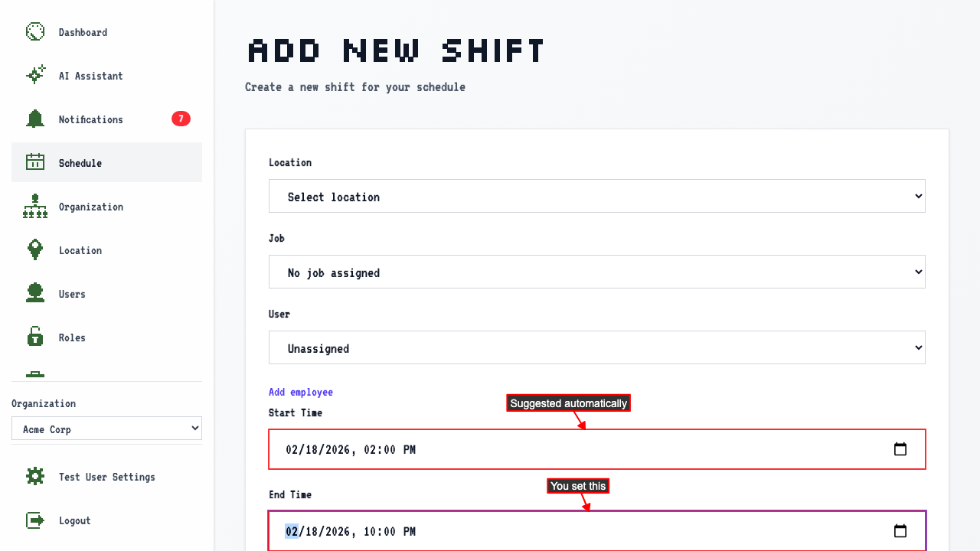
Task: Select the Schedule calendar icon
Action: 35,162
